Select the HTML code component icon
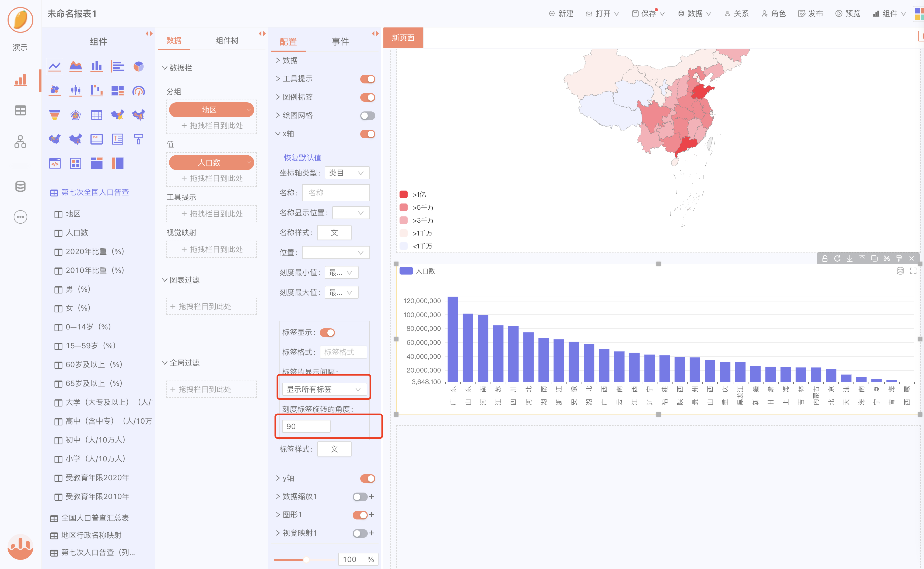Screen dimensions: 924x569 (x=55, y=163)
